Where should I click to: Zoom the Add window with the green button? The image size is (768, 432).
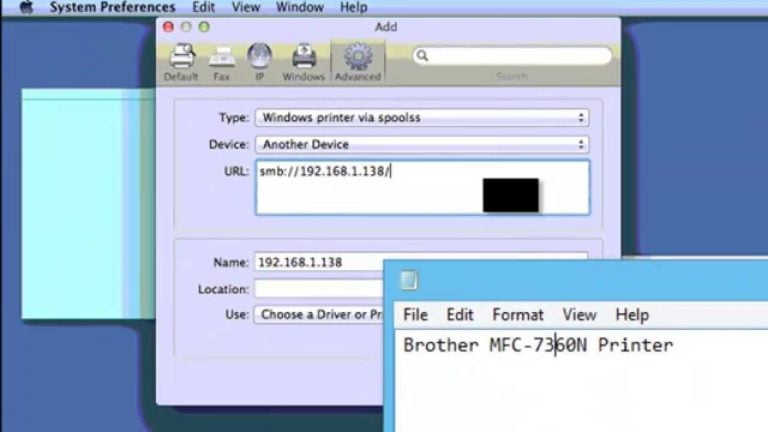coord(204,27)
